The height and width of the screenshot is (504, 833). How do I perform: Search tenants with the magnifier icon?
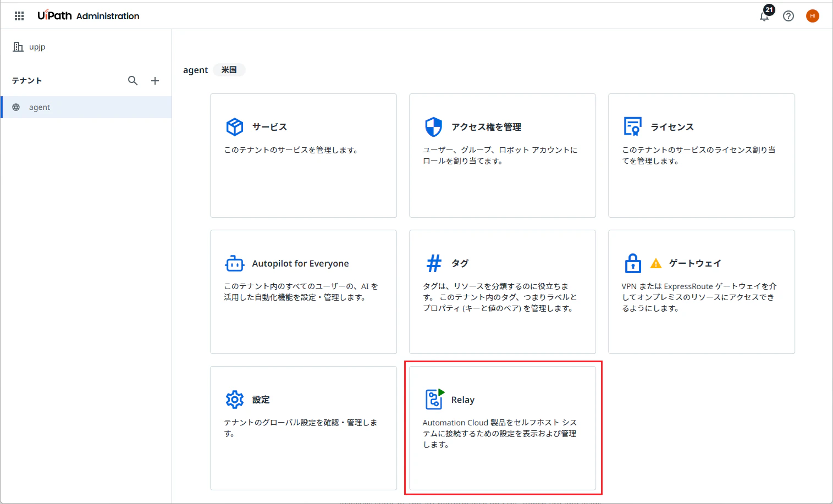coord(133,81)
